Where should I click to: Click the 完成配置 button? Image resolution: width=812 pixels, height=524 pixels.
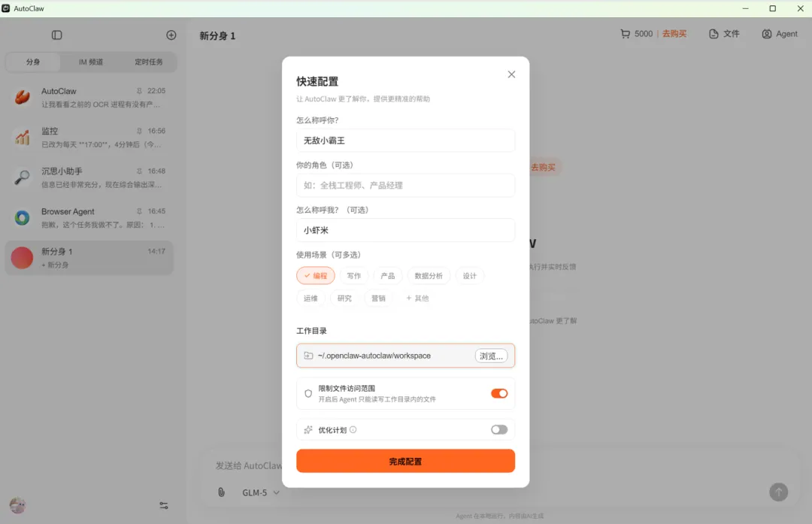[405, 461]
